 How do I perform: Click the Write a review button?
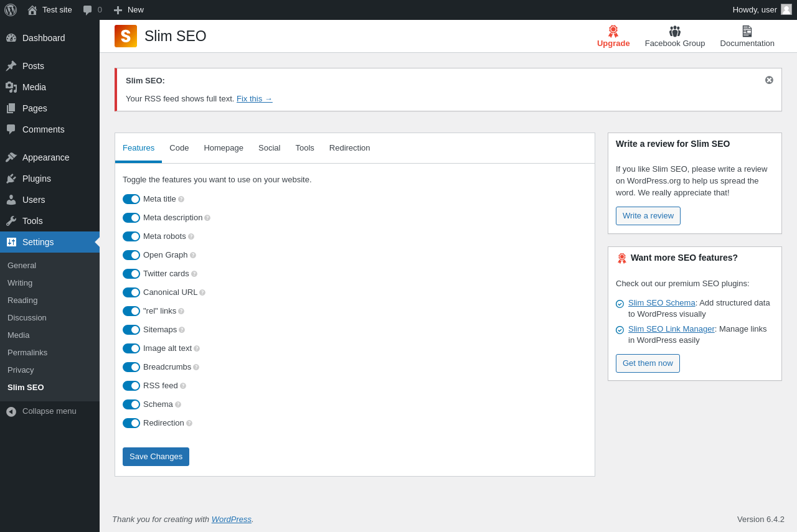(648, 216)
